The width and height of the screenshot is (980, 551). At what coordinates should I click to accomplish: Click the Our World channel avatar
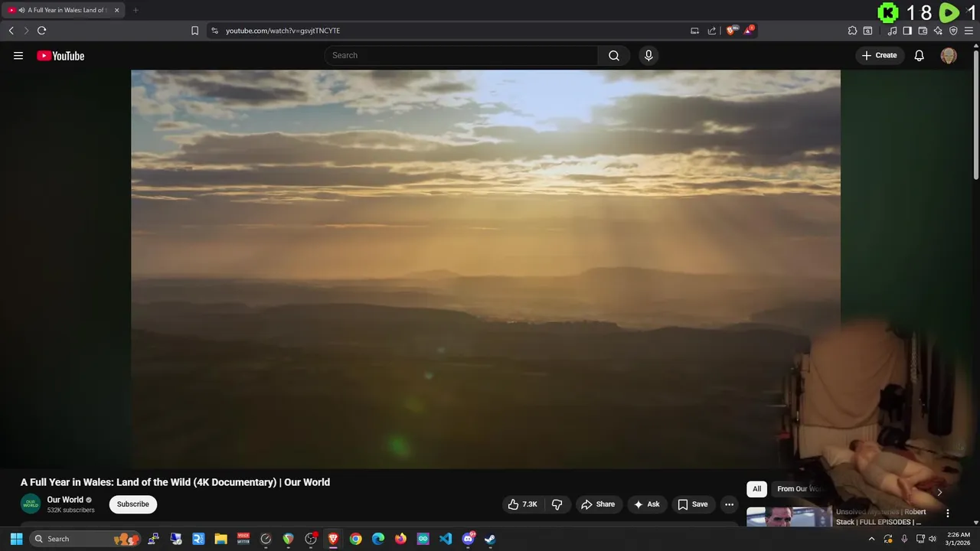point(31,504)
